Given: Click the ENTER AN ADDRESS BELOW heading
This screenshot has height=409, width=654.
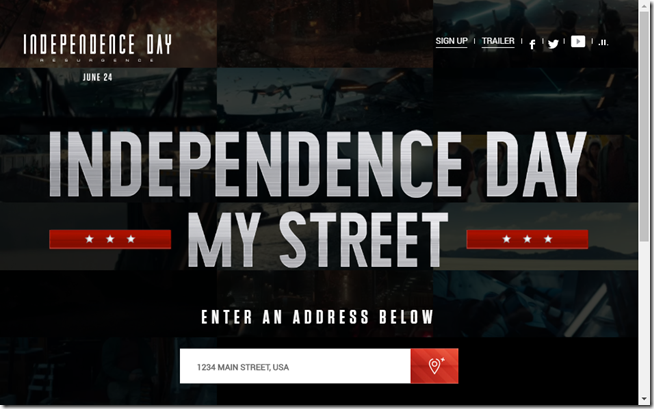Looking at the screenshot, I should [318, 317].
